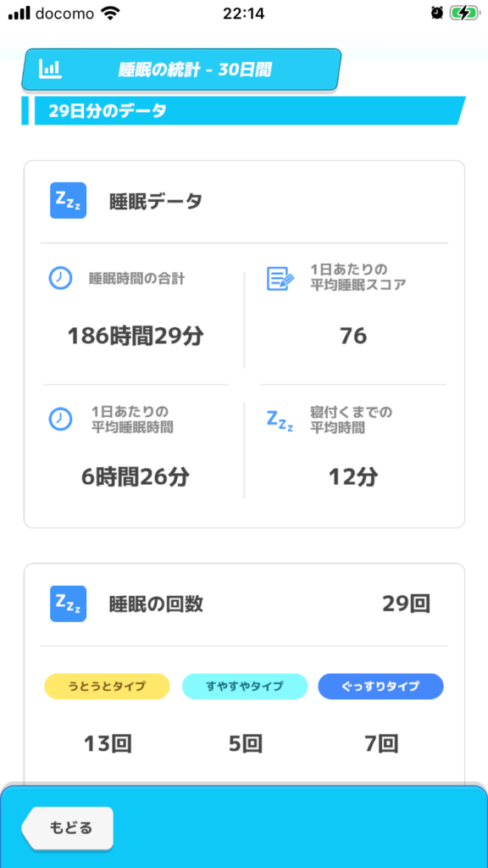The height and width of the screenshot is (868, 488).
Task: Select the average sleep score of 76
Action: pyautogui.click(x=353, y=336)
